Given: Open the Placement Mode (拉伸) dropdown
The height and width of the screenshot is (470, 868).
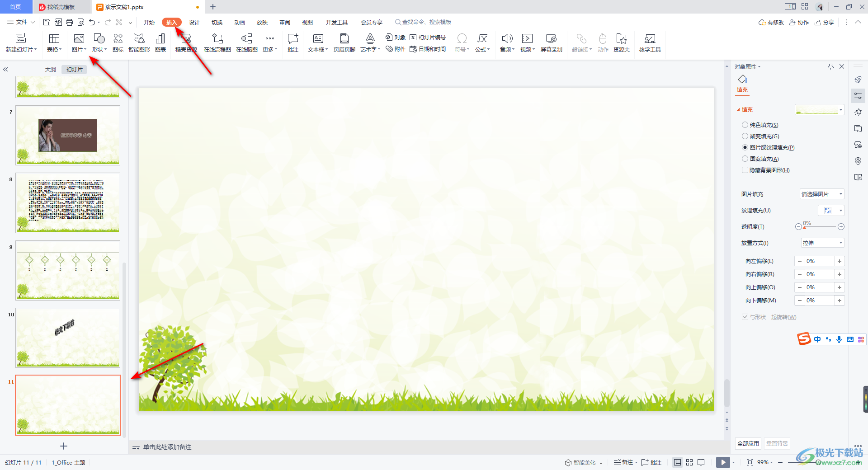Looking at the screenshot, I should click(822, 243).
